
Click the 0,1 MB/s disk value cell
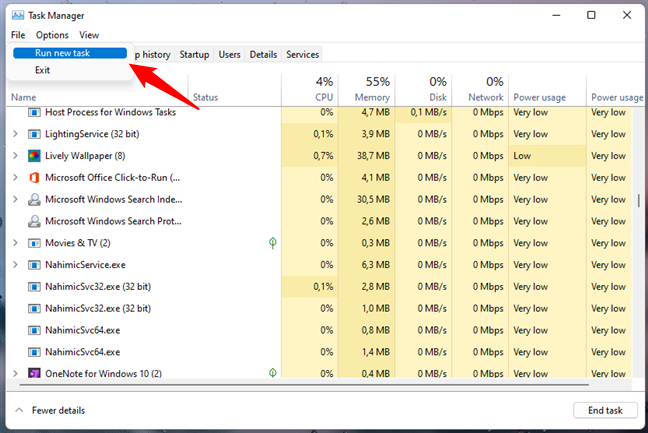tap(423, 112)
